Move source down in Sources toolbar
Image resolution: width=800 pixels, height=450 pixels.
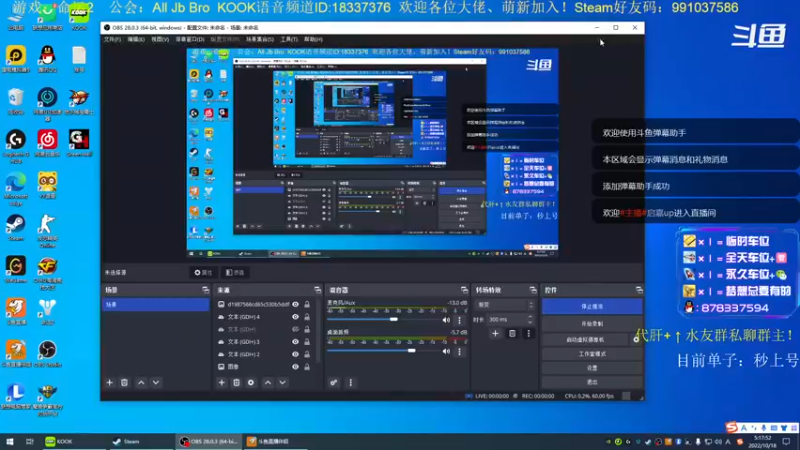pyautogui.click(x=282, y=382)
